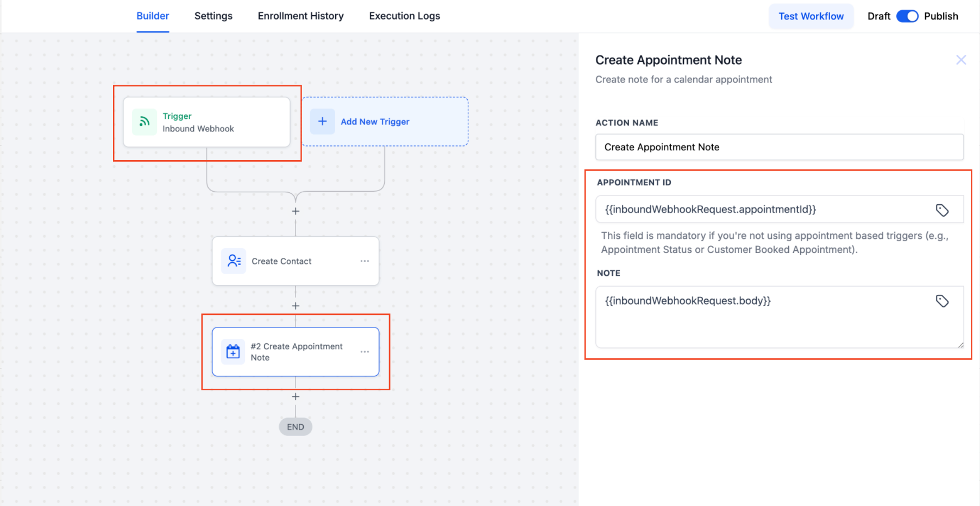Click the Inbound Webhook trigger icon

pyautogui.click(x=144, y=122)
